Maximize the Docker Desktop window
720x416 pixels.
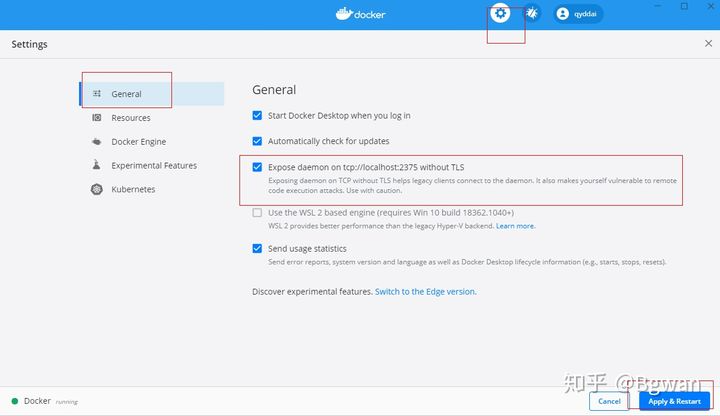684,6
